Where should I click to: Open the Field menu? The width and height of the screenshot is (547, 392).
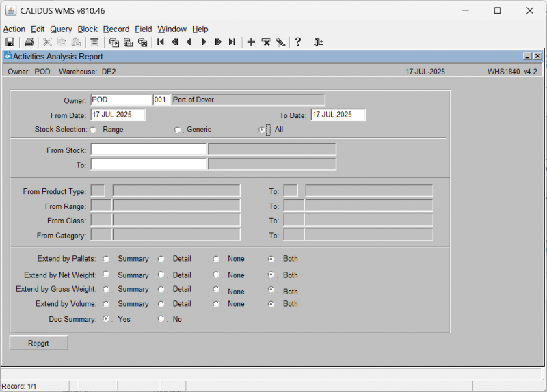point(144,29)
